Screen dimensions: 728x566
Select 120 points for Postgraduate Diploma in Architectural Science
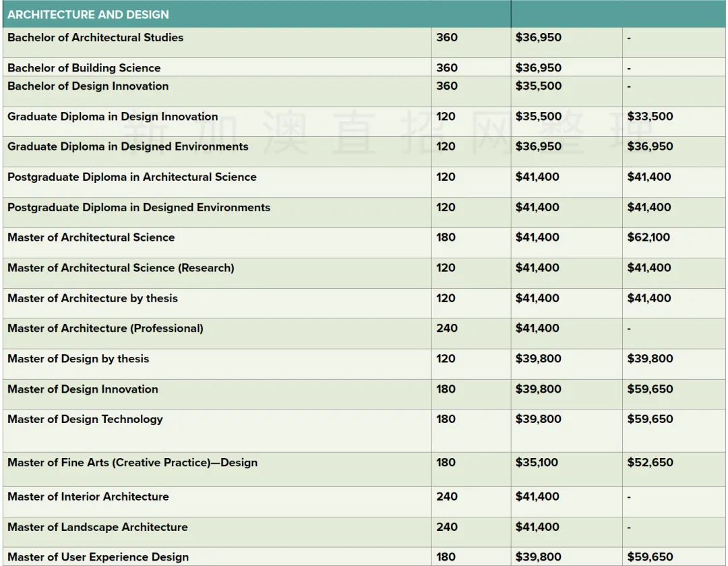(x=446, y=177)
